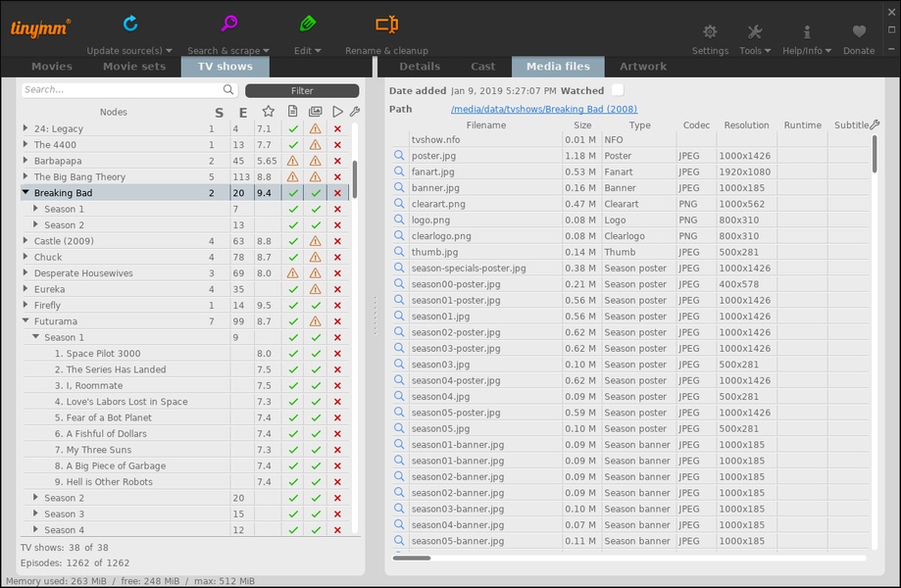This screenshot has width=901, height=588.
Task: Expand The 4400 show node
Action: point(25,144)
